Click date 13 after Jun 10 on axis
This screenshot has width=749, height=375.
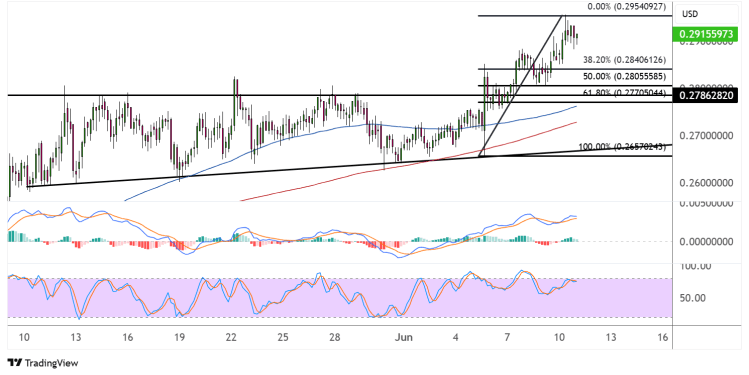(x=611, y=337)
